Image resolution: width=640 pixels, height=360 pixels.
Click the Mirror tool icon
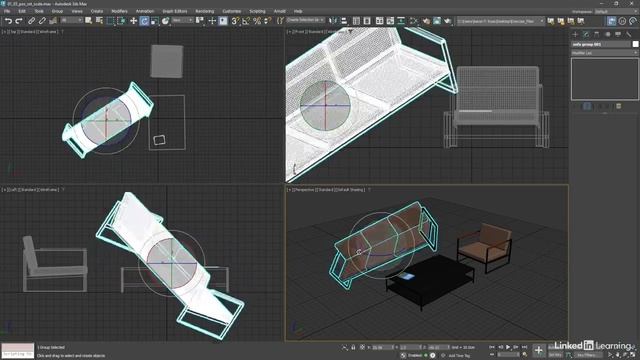333,21
